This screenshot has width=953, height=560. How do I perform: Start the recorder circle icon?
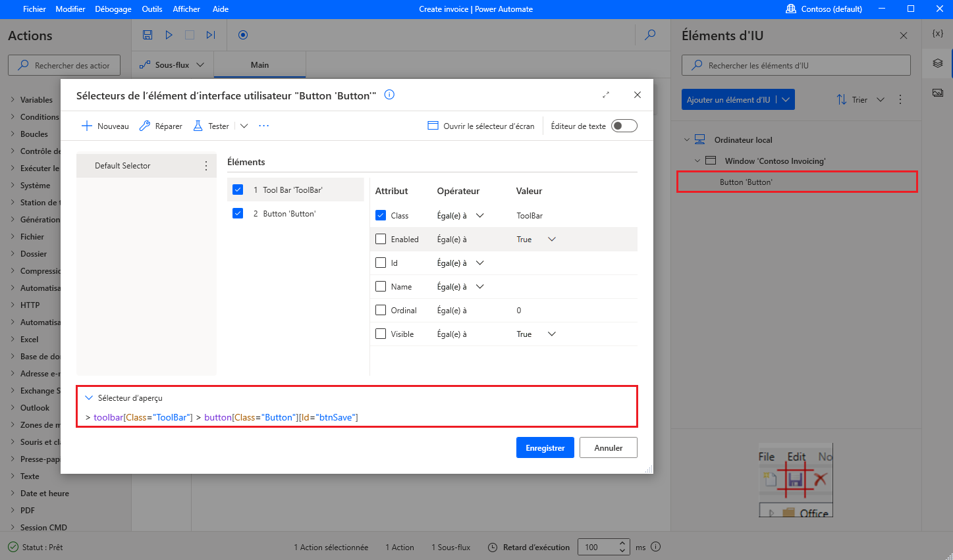243,35
